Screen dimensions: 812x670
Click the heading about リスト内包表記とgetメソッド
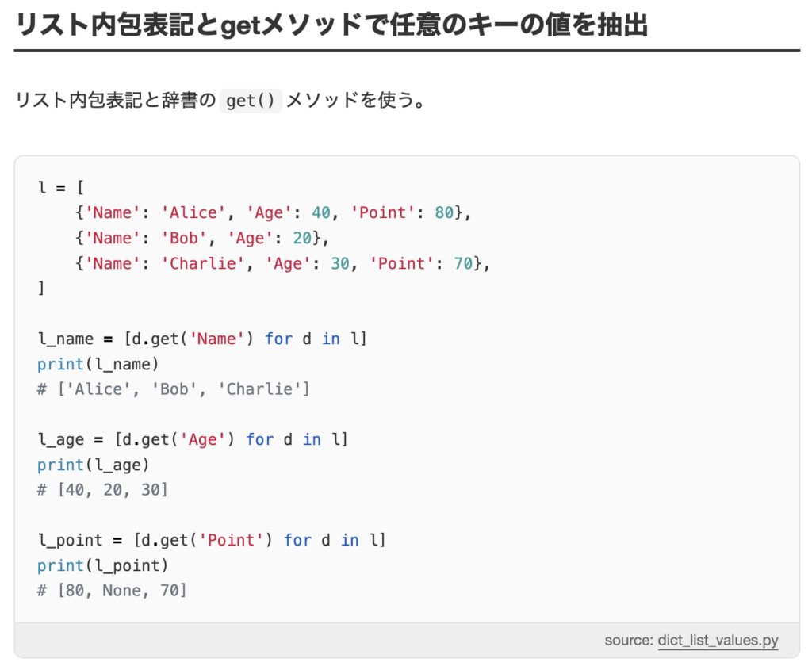pos(331,25)
